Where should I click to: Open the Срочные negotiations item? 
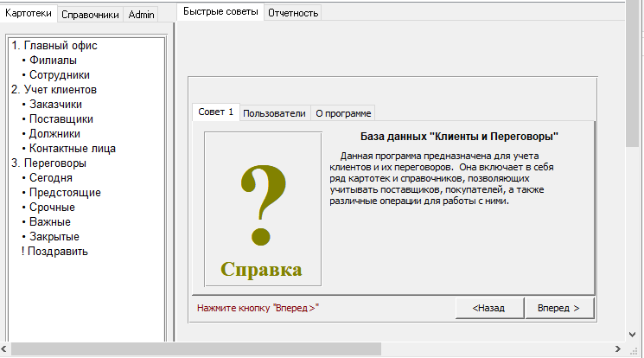click(x=52, y=208)
